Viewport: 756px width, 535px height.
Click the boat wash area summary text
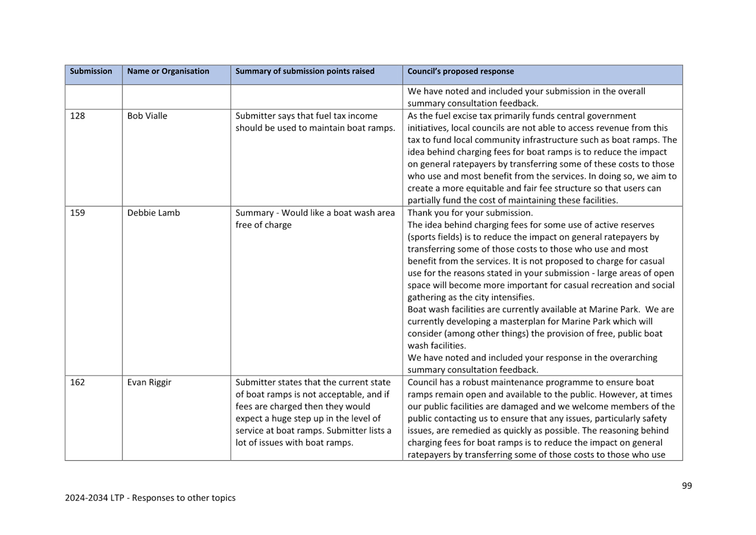click(x=315, y=219)
